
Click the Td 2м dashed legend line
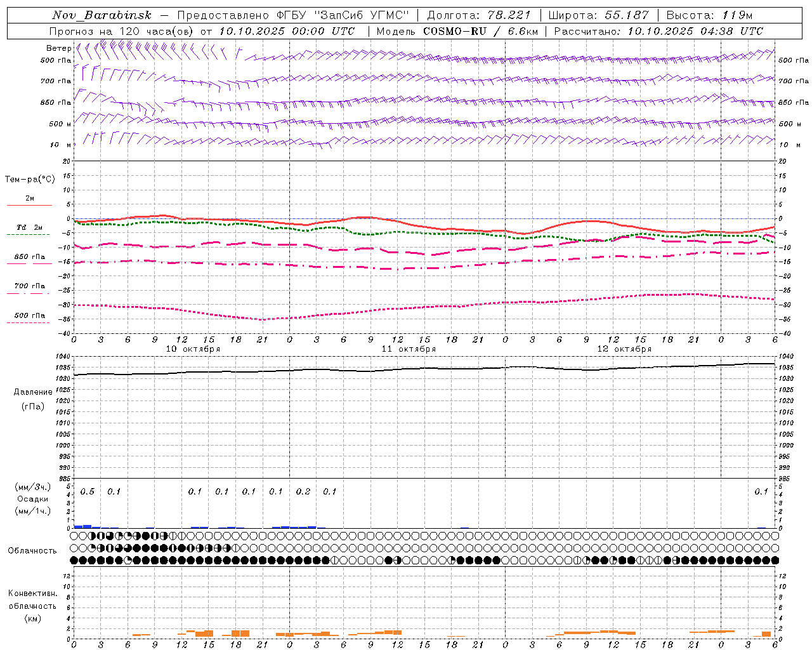28,235
